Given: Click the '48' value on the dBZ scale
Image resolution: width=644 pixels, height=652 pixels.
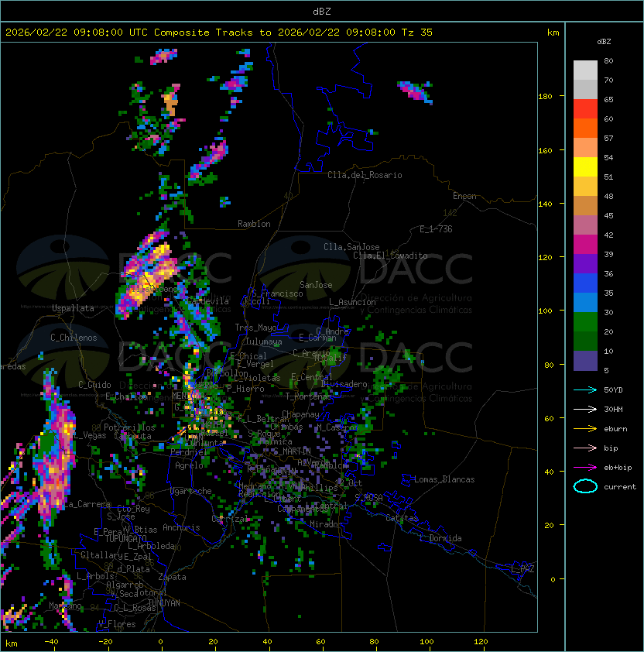Looking at the screenshot, I should click(x=608, y=196).
